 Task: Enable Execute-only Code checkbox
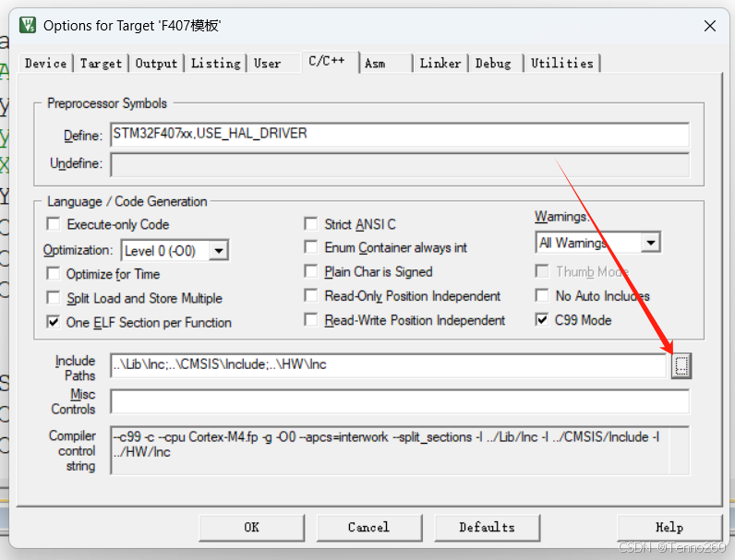[54, 224]
